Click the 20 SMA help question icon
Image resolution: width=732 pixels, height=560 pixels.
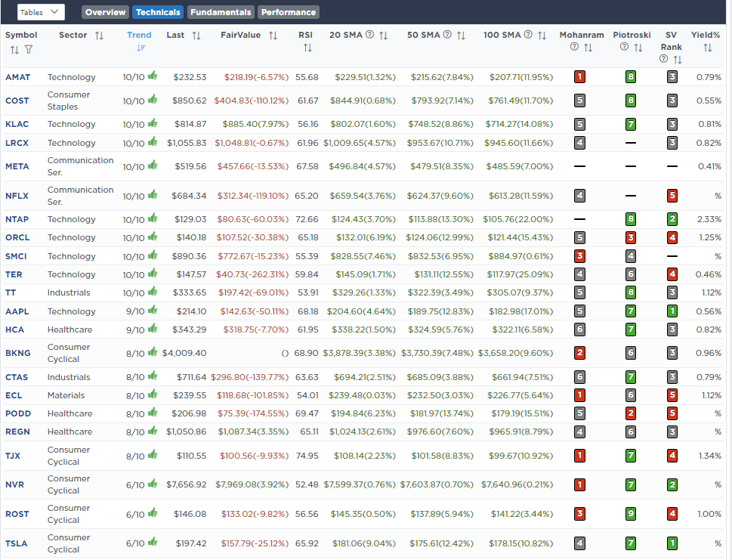tap(369, 36)
